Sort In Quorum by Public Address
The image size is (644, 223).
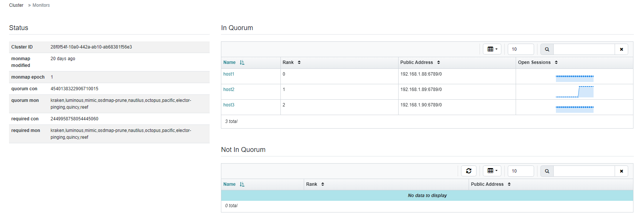click(420, 62)
